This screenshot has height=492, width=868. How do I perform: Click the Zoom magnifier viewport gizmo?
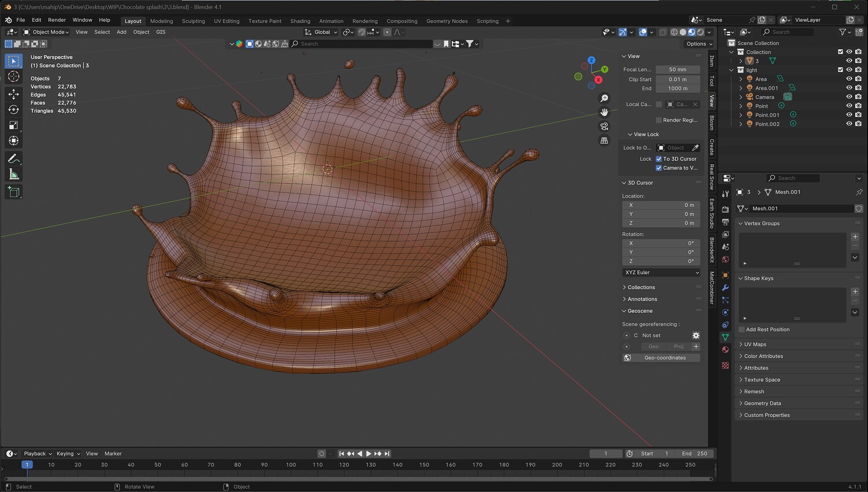(x=604, y=98)
